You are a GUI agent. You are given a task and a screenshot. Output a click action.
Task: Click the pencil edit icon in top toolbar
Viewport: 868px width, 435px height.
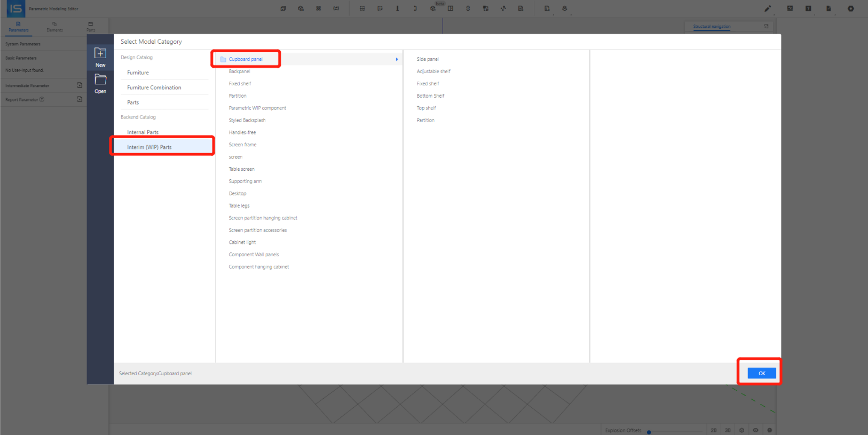coord(768,9)
